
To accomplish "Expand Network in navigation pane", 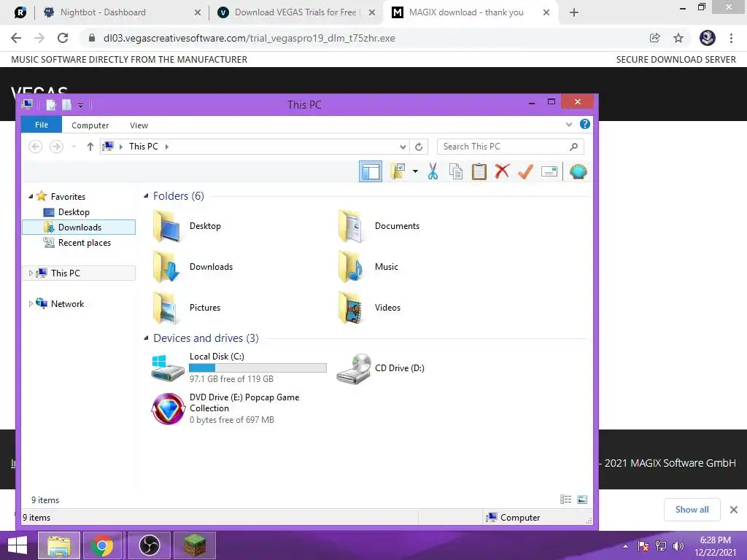I will pyautogui.click(x=31, y=303).
